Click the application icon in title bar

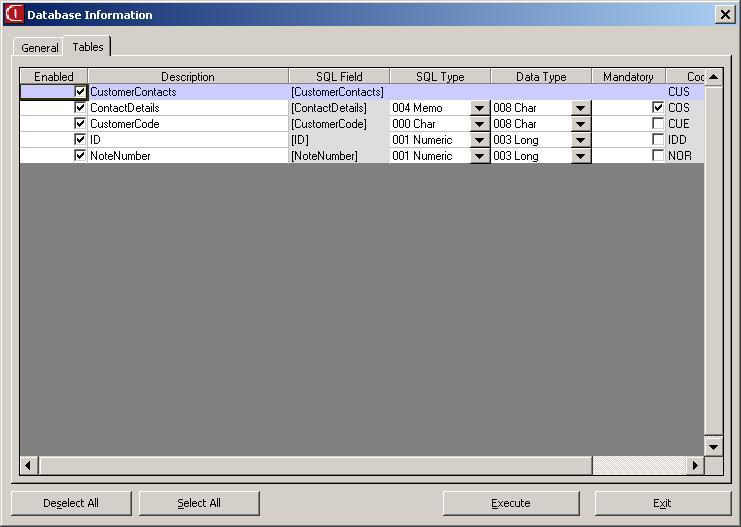pyautogui.click(x=14, y=14)
